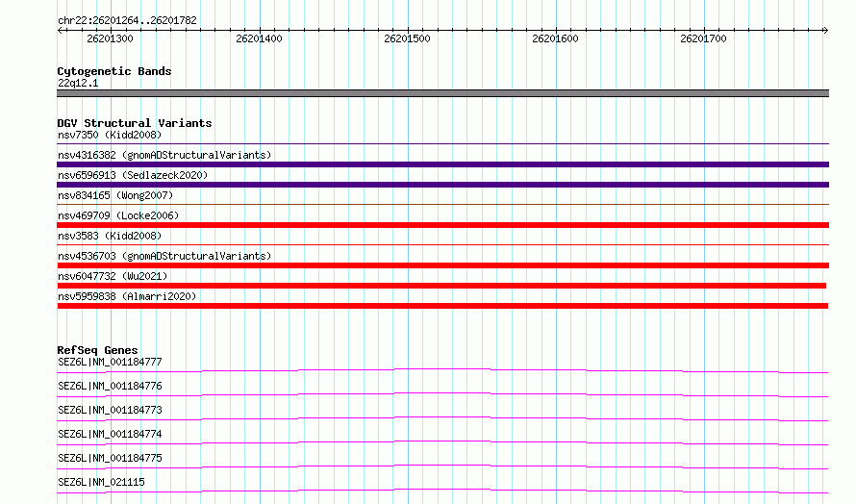Click the magenta gene line of NM_001184776
Image resolution: width=856 pixels, height=504 pixels.
[442, 395]
